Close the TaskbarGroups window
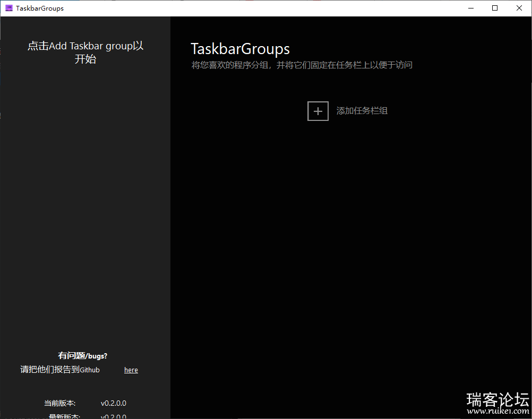Viewport: 532px width, 419px height. (519, 8)
